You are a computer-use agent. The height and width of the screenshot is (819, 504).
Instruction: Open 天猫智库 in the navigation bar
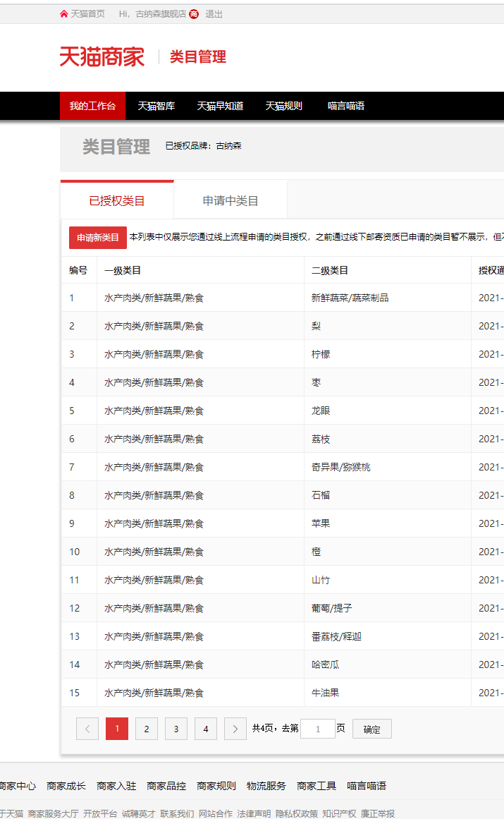click(156, 106)
